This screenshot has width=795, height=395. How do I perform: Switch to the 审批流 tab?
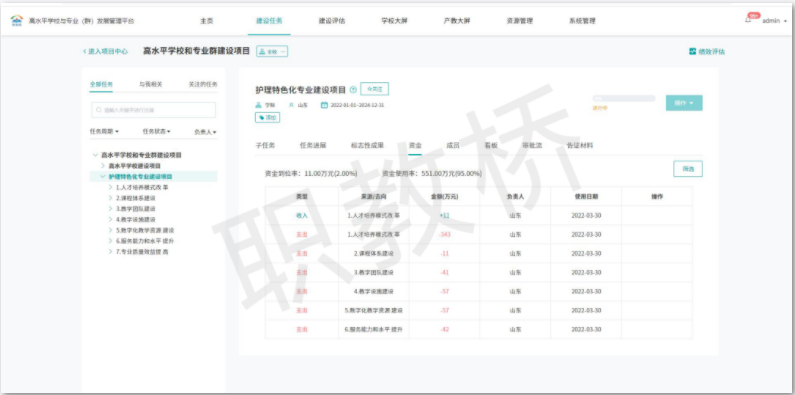click(x=532, y=145)
